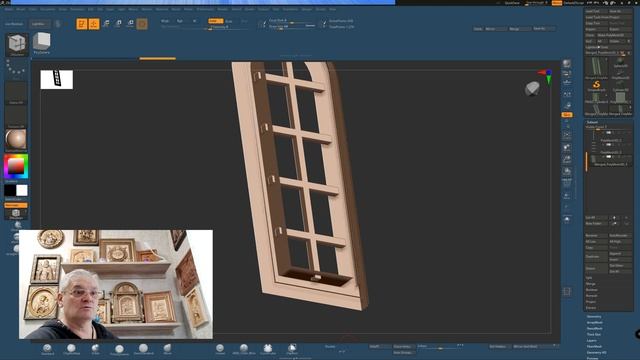Click the XYZ axis orientation gizmo
640x360 pixels.
coord(547,76)
